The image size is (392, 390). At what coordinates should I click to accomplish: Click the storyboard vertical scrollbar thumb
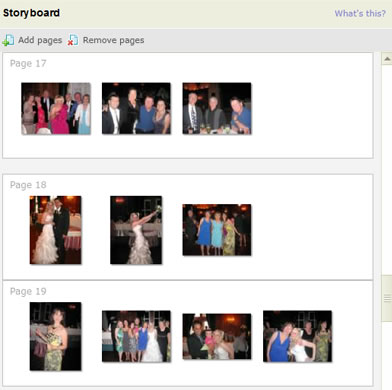pyautogui.click(x=387, y=298)
